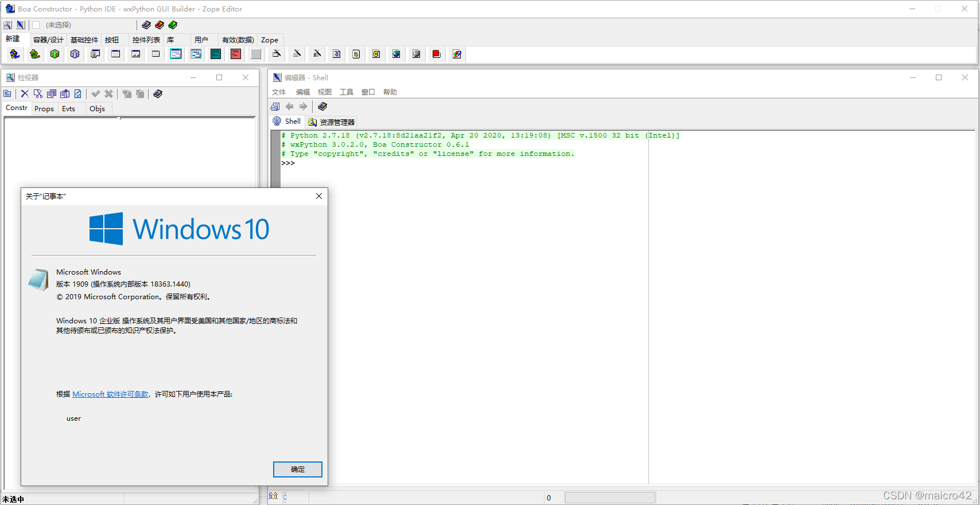Open the 文件 menu in Editor

click(x=279, y=92)
